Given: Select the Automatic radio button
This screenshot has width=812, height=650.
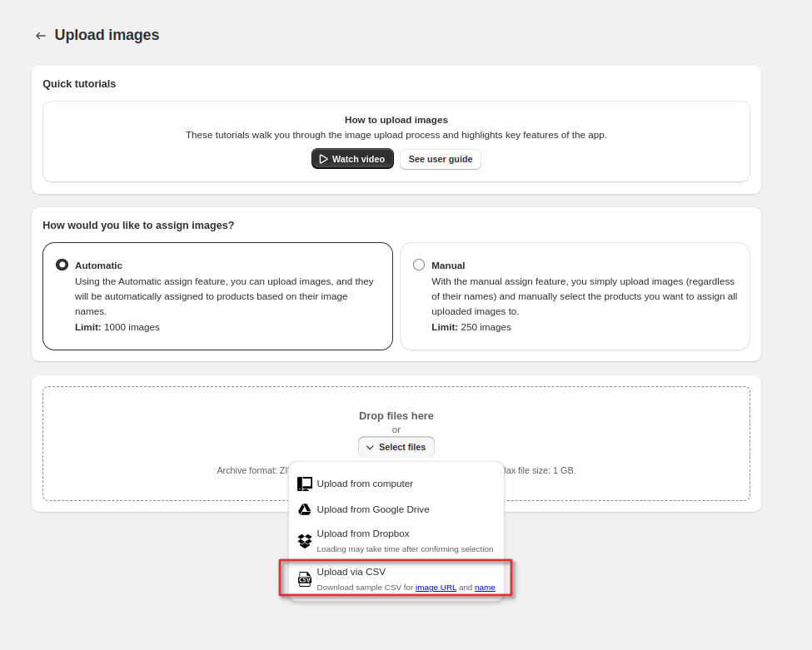Looking at the screenshot, I should point(62,265).
